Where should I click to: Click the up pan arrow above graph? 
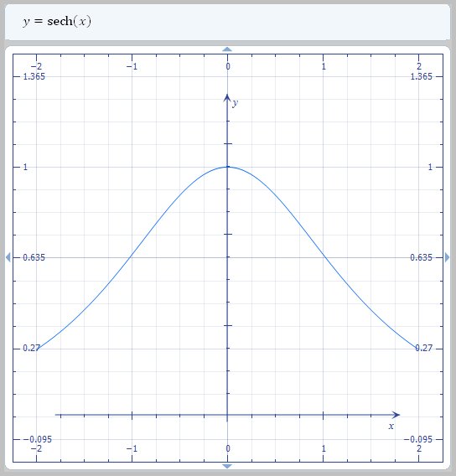click(x=227, y=49)
